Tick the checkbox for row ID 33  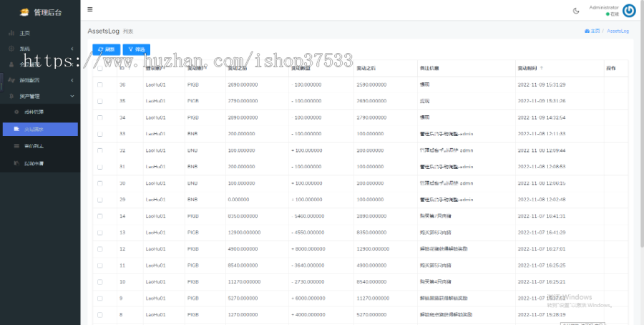99,134
